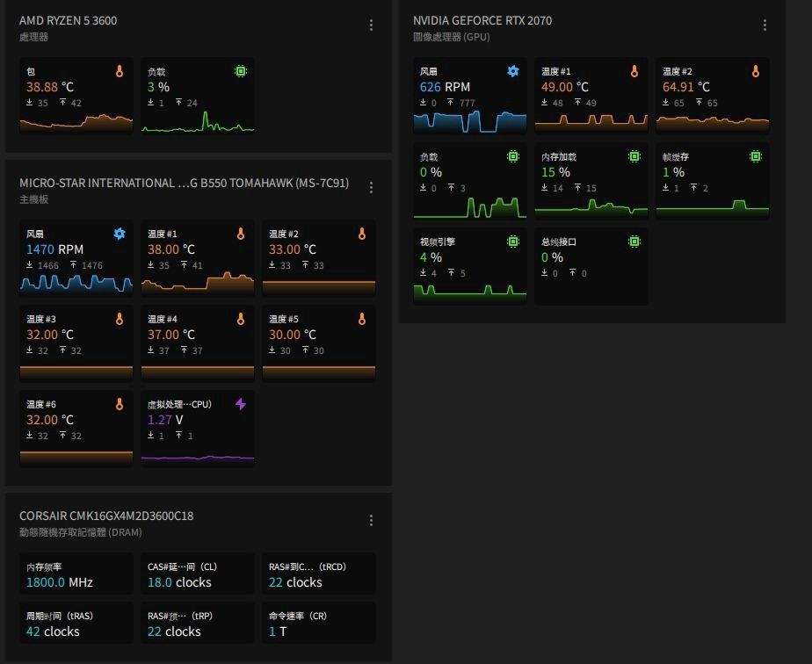Screen dimensions: 812x664
Task: Click the 18.0 clocks CAS latency value
Action: (179, 582)
